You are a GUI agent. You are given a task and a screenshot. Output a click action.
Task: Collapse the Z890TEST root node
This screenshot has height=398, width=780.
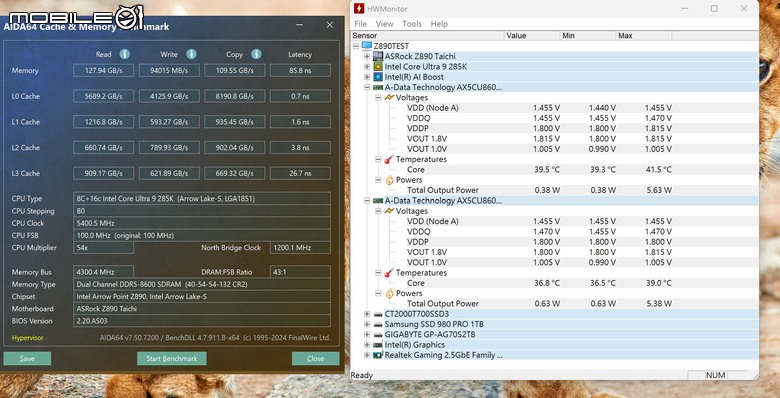tap(356, 46)
